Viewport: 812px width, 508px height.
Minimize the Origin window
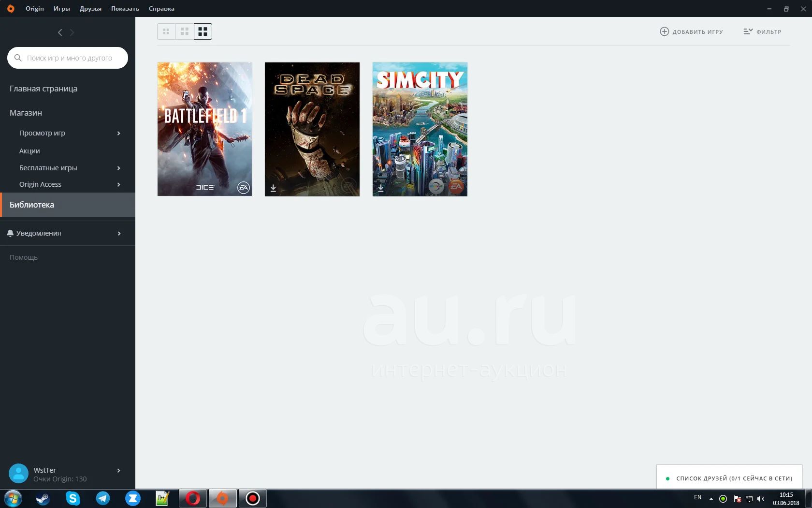[769, 9]
